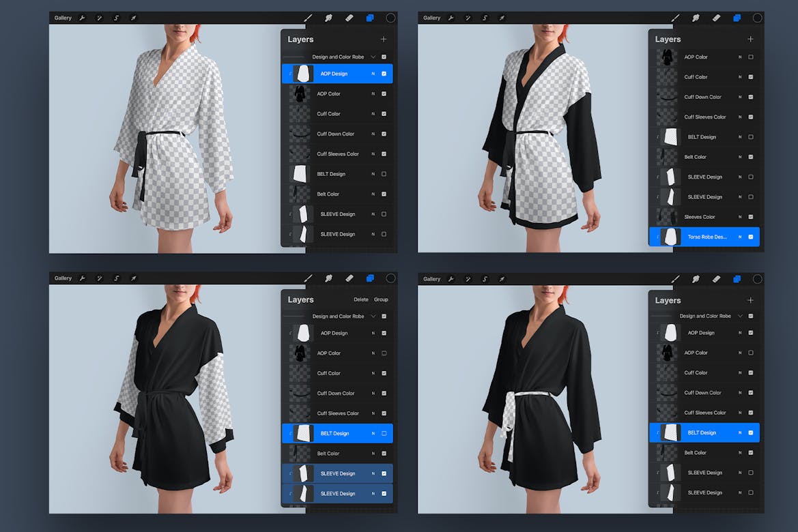Collapse the Design and Color Robe group

click(372, 57)
